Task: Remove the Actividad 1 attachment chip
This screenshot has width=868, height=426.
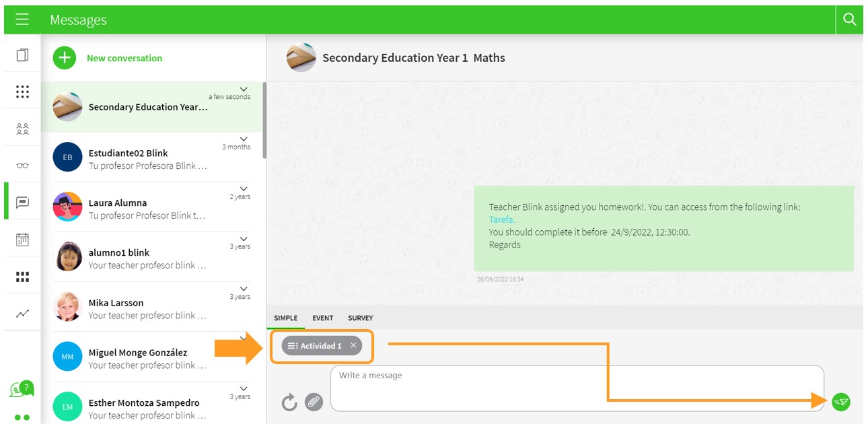Action: [x=353, y=346]
